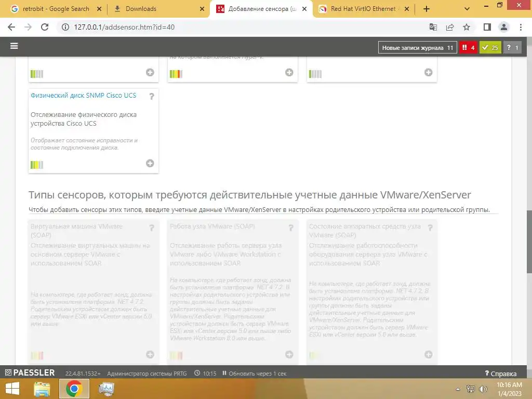Click help icon on Виртуальная машина VMware (SOAP) card

(152, 228)
